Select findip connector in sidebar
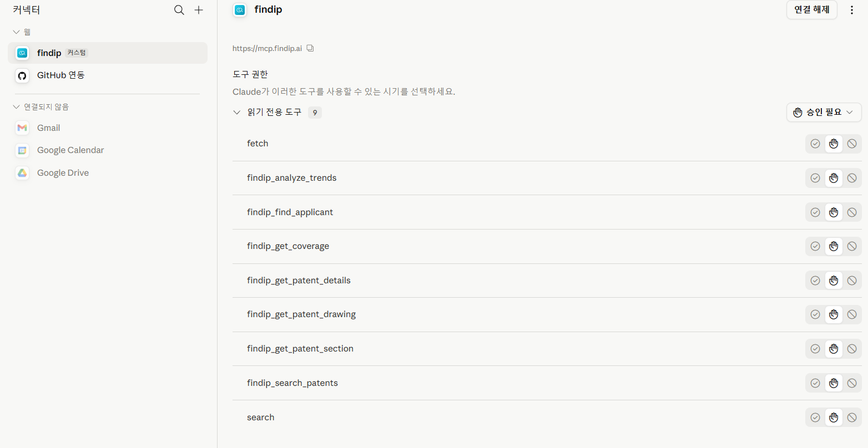868x448 pixels. coord(108,53)
